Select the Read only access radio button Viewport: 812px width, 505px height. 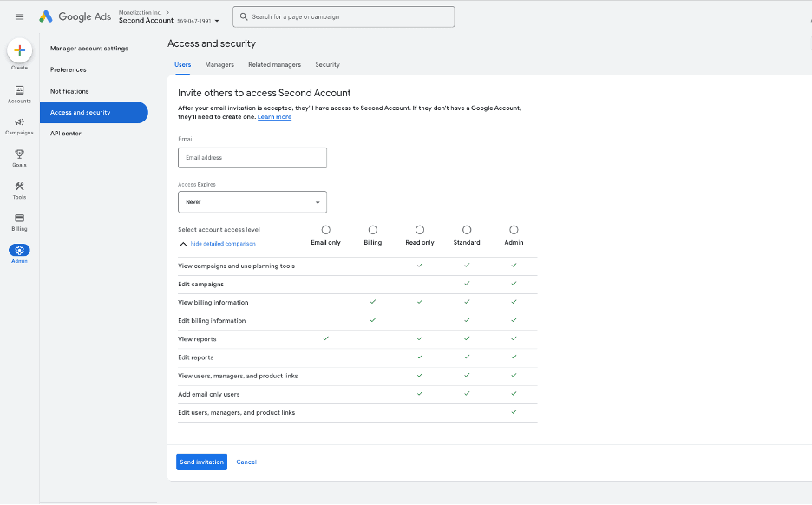(x=420, y=229)
